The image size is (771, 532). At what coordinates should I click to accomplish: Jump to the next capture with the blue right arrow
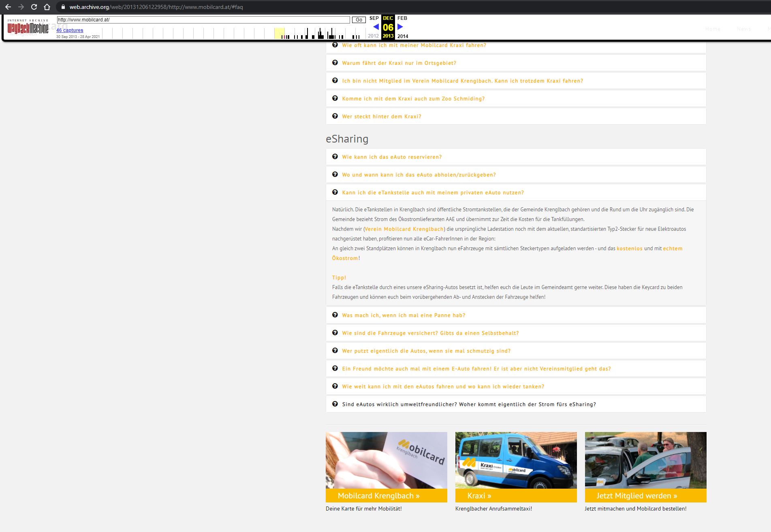point(400,27)
